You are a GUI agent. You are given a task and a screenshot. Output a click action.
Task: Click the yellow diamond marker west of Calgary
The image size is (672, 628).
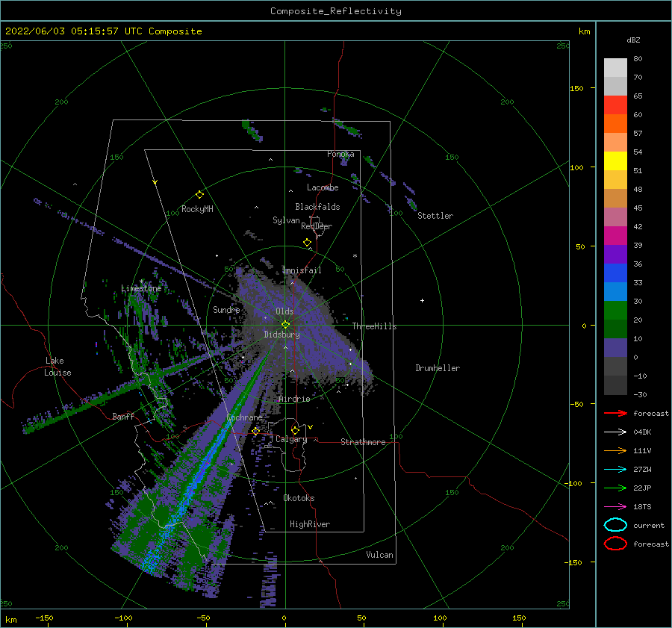tap(256, 432)
